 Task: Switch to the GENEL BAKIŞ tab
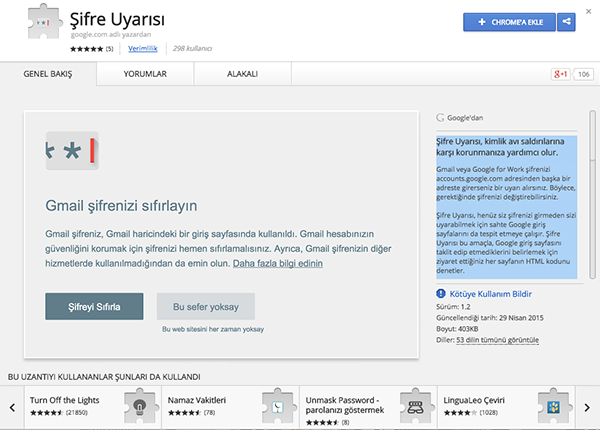click(x=48, y=74)
